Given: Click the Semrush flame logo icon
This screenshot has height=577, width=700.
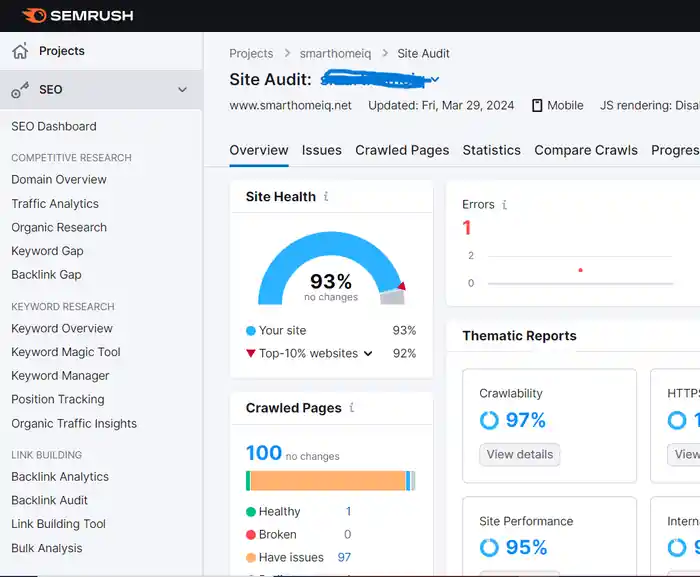Looking at the screenshot, I should point(34,16).
